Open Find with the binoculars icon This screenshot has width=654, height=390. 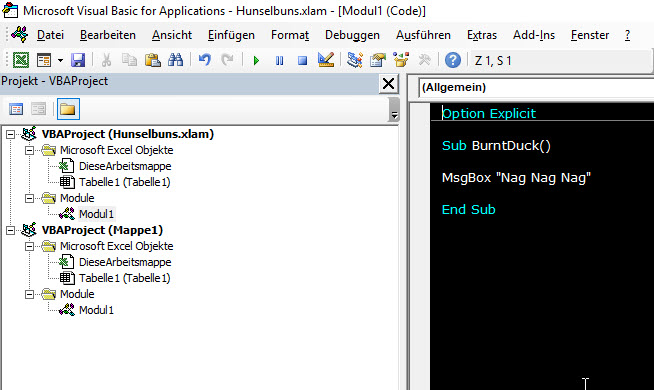tap(176, 60)
